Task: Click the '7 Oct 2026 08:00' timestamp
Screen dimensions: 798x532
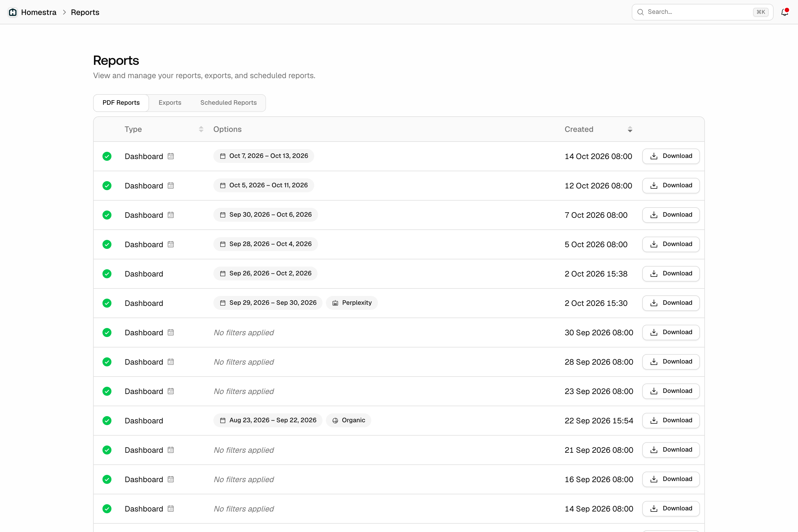Action: [x=596, y=215]
